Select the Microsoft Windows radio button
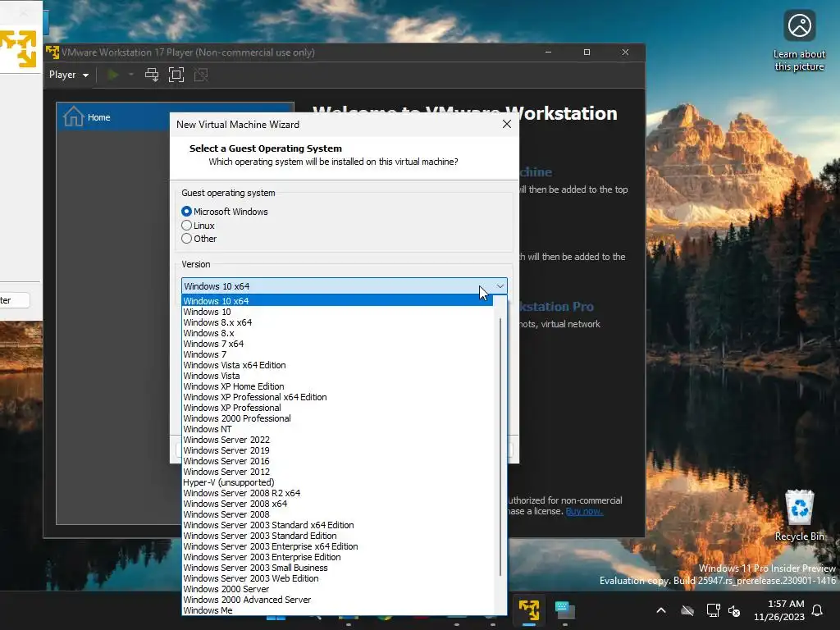 [x=186, y=212]
